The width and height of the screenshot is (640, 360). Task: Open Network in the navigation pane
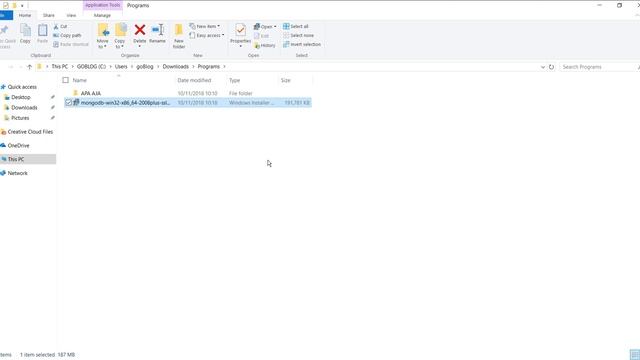coord(18,173)
